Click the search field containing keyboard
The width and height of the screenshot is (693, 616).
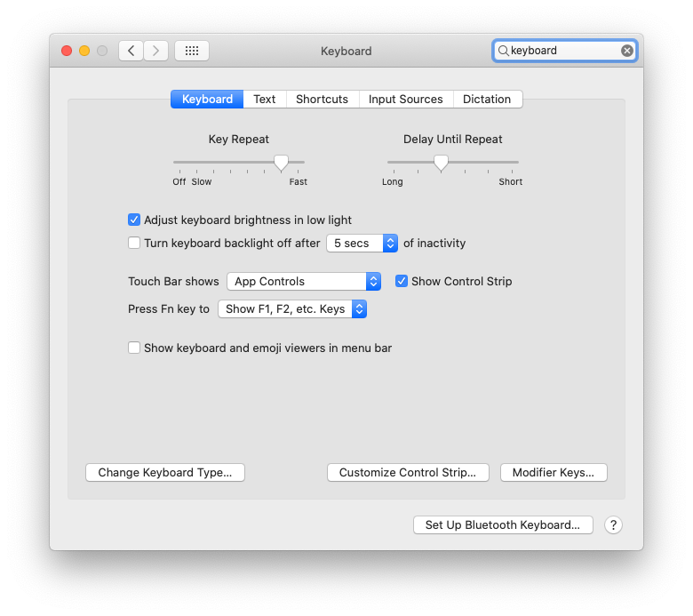pos(564,51)
